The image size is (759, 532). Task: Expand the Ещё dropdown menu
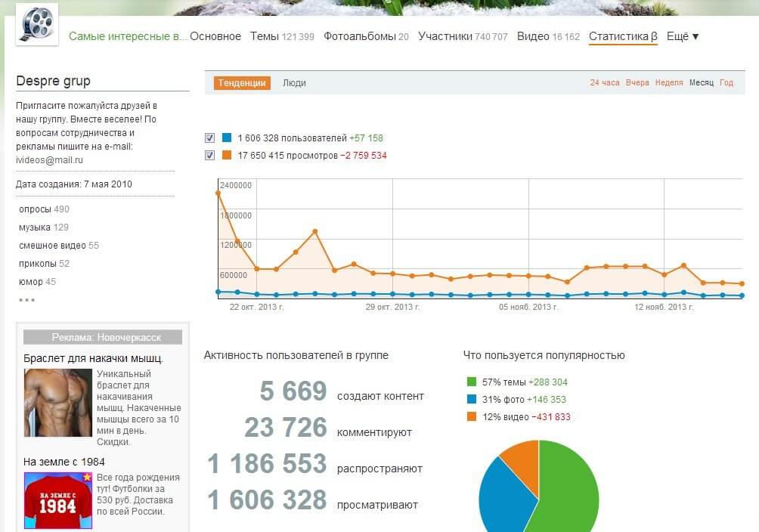coord(683,36)
